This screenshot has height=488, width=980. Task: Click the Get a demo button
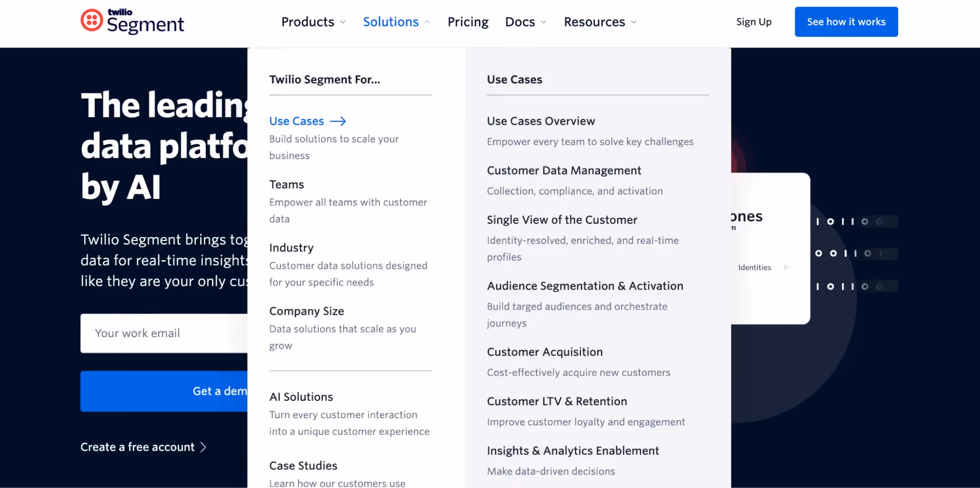click(x=164, y=391)
